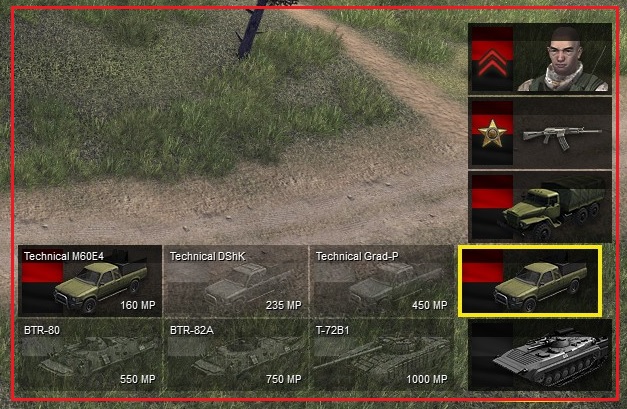Click the 160 MP price label
Screen dimensions: 627x409
(x=138, y=305)
